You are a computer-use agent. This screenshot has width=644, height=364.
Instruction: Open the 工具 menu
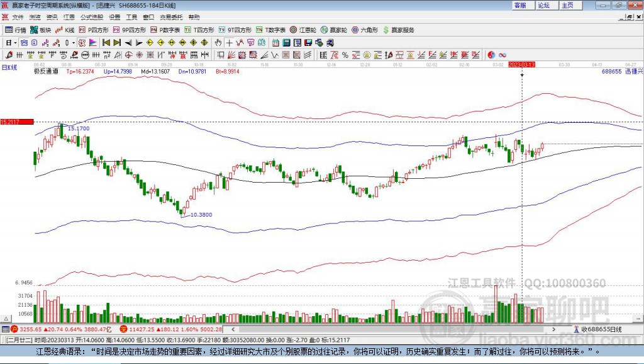[131, 17]
